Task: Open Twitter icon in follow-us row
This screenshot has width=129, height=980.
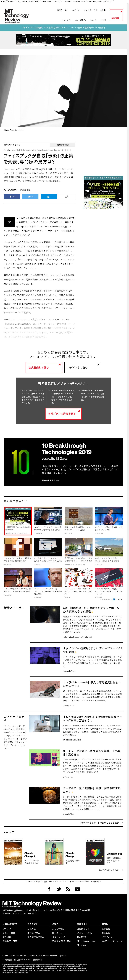Action: pyautogui.click(x=58, y=889)
